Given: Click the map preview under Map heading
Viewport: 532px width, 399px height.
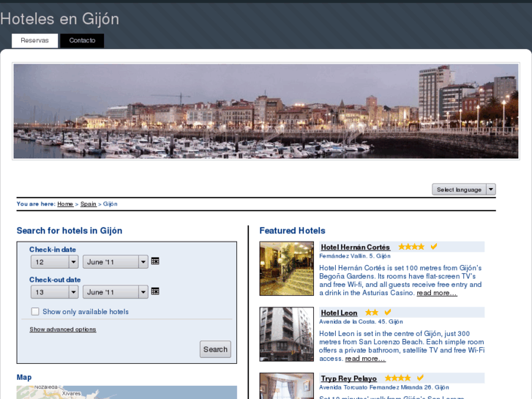Looking at the screenshot, I should click(x=127, y=392).
